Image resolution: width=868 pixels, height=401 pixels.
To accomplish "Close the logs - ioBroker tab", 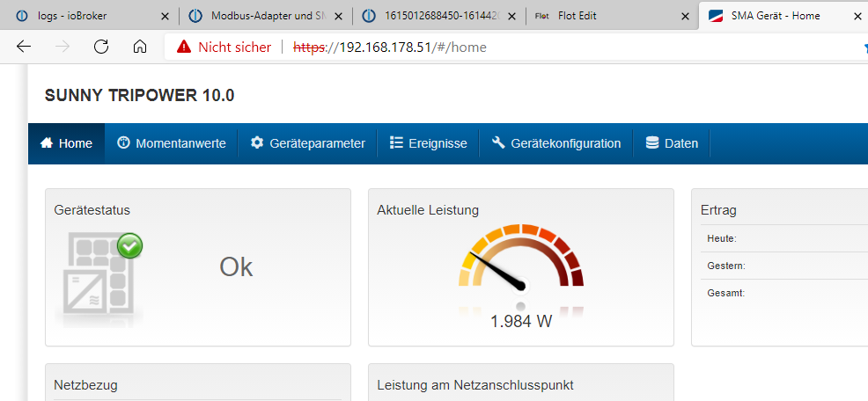I will click(165, 17).
